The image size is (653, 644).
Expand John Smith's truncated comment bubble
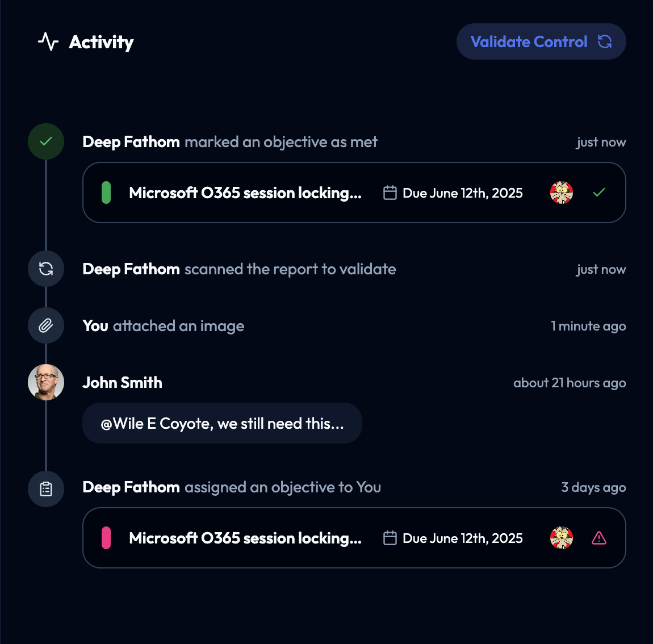pos(222,423)
